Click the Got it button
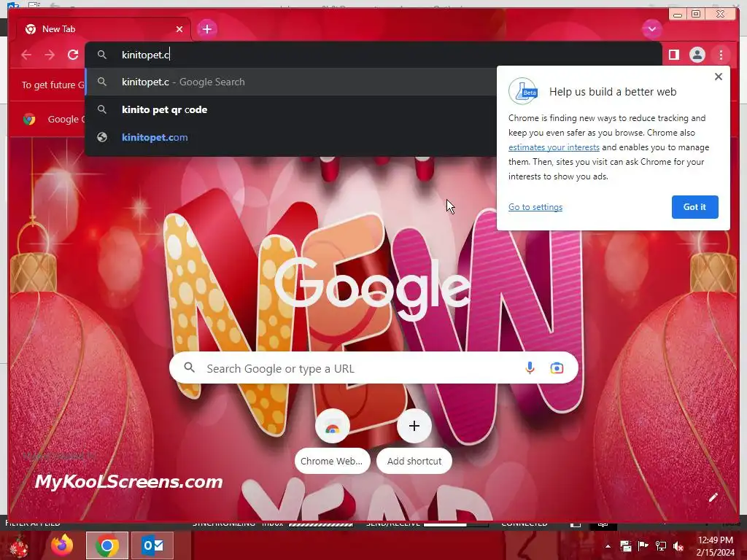This screenshot has height=560, width=747. (x=694, y=207)
